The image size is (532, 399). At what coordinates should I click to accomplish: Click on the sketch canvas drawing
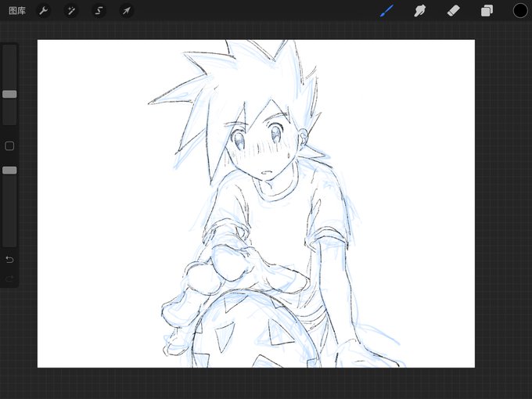point(256,203)
